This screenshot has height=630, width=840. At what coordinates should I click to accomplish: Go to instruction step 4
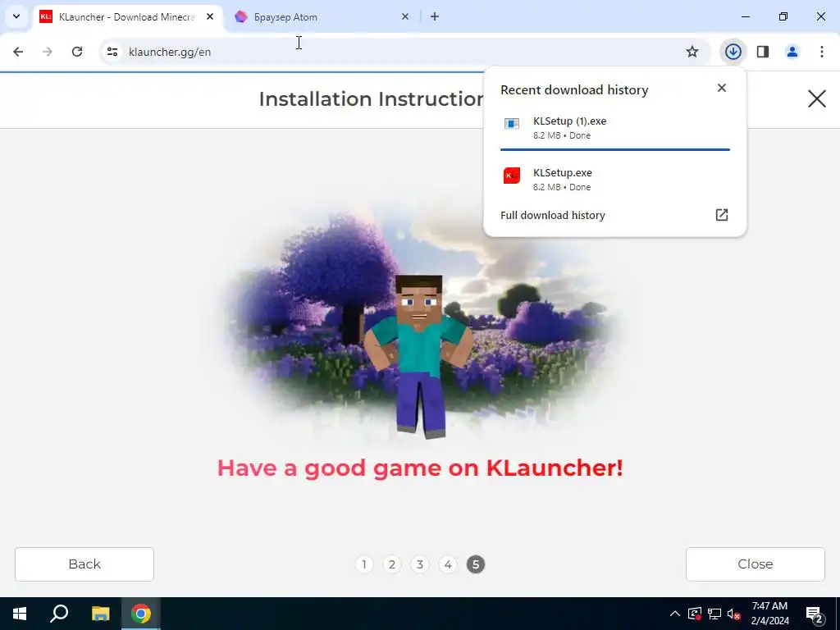tap(448, 564)
